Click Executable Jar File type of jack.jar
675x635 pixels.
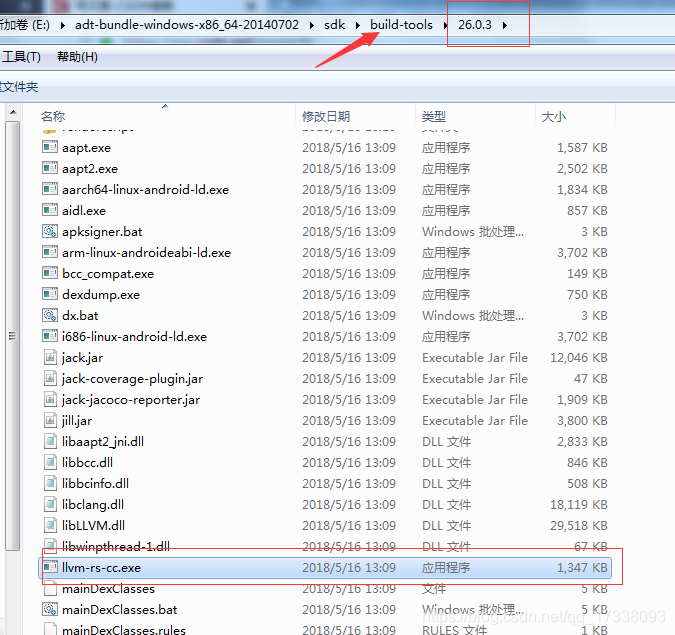[475, 357]
